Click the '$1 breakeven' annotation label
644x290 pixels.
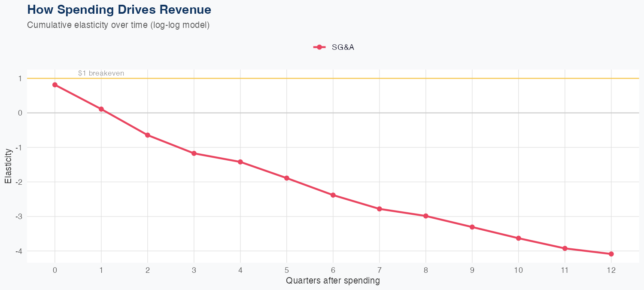[101, 73]
